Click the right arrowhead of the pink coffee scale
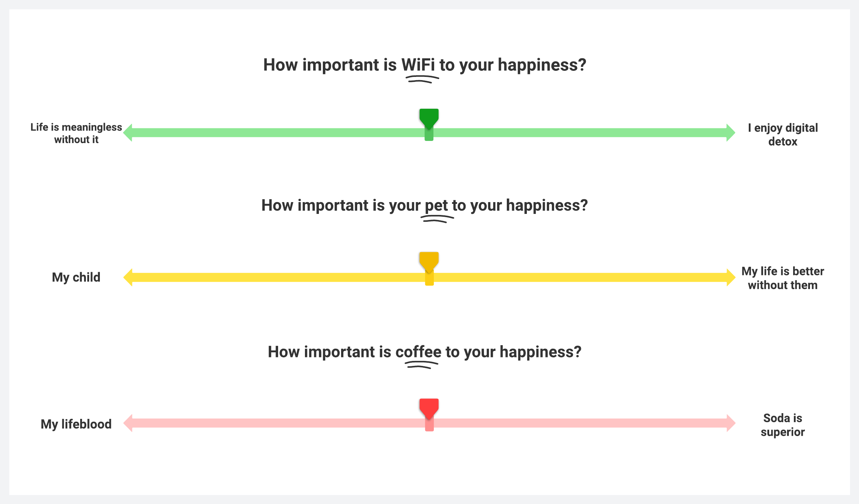This screenshot has height=504, width=859. [731, 423]
